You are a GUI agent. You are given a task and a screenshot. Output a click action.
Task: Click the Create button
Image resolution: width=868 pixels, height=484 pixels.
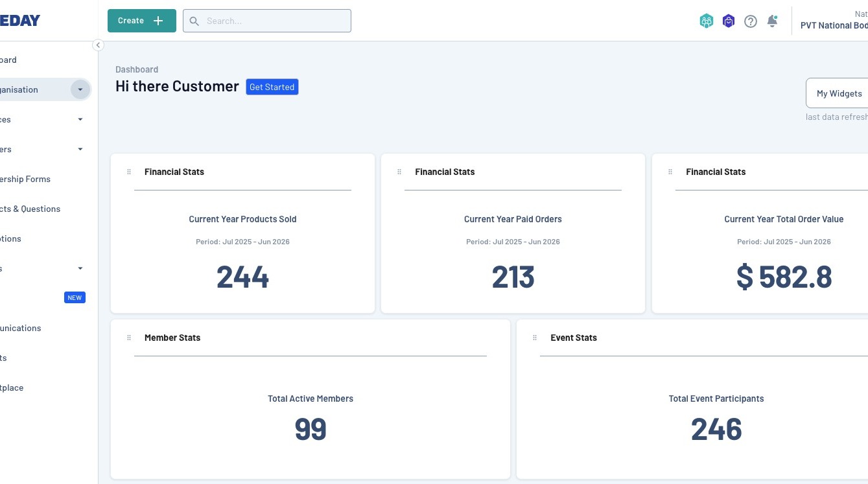click(x=142, y=21)
